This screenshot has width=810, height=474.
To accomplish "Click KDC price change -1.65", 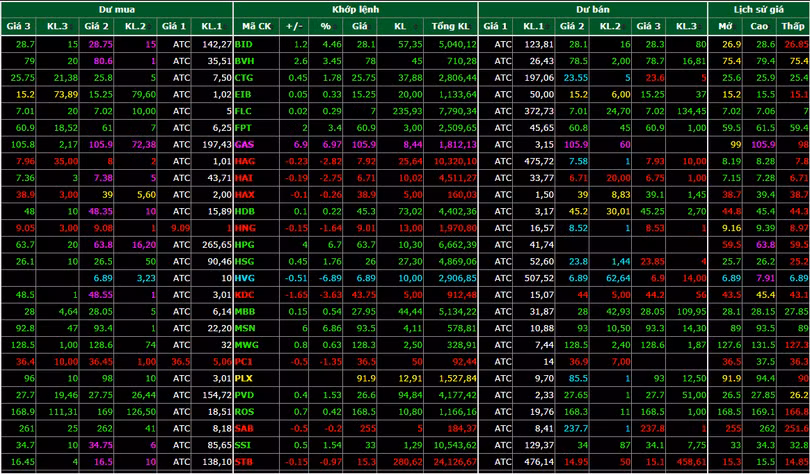I will point(297,295).
